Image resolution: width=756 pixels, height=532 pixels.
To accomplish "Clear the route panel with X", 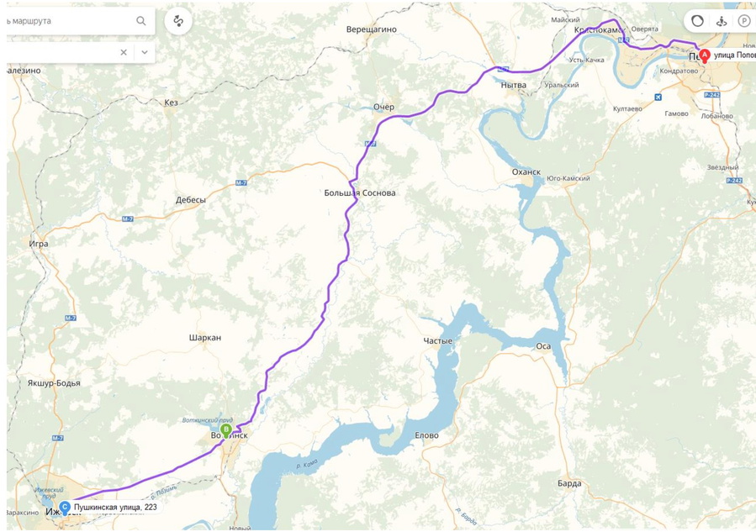I will pos(124,52).
